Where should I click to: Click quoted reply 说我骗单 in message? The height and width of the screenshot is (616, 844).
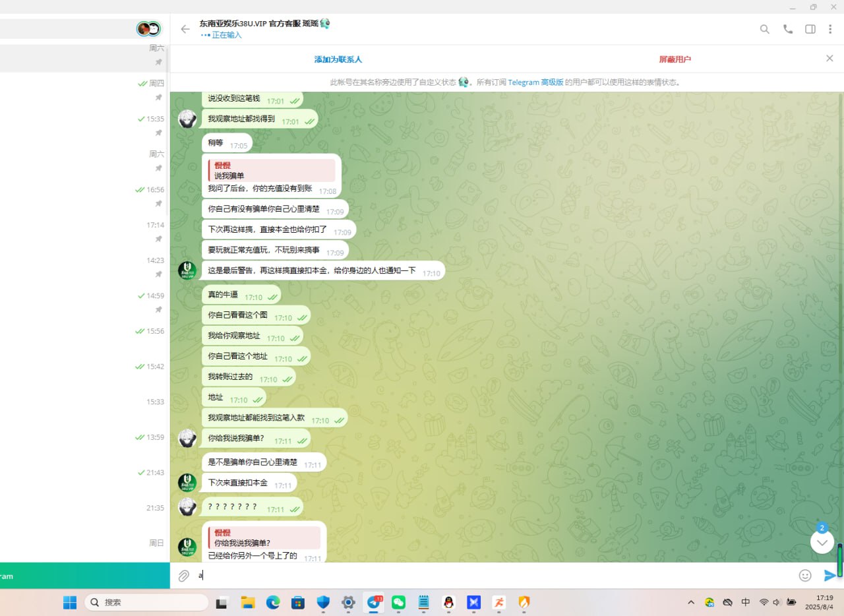click(272, 171)
